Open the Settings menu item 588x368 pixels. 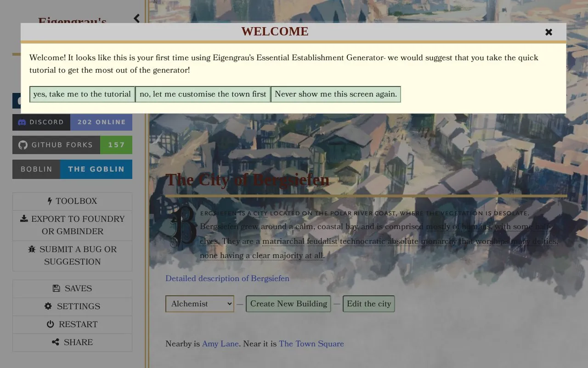72,306
